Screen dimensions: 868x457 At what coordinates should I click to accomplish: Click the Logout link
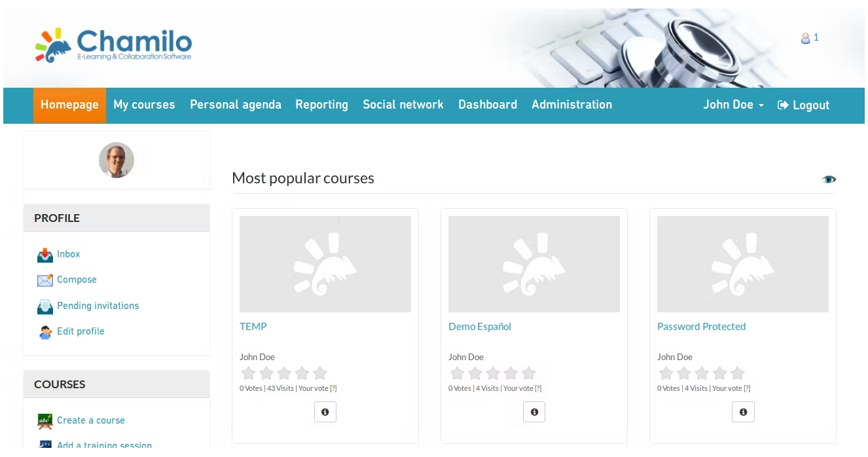[803, 105]
